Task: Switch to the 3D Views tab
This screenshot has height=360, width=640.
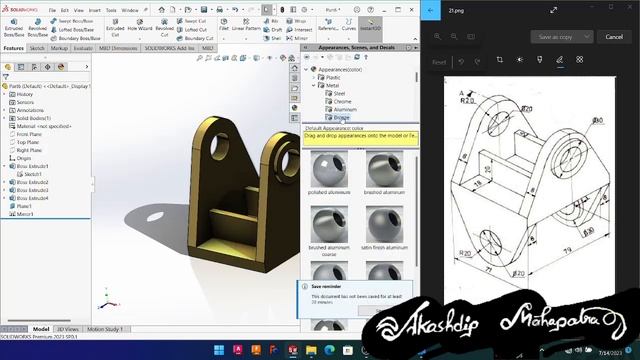Action: (67, 329)
